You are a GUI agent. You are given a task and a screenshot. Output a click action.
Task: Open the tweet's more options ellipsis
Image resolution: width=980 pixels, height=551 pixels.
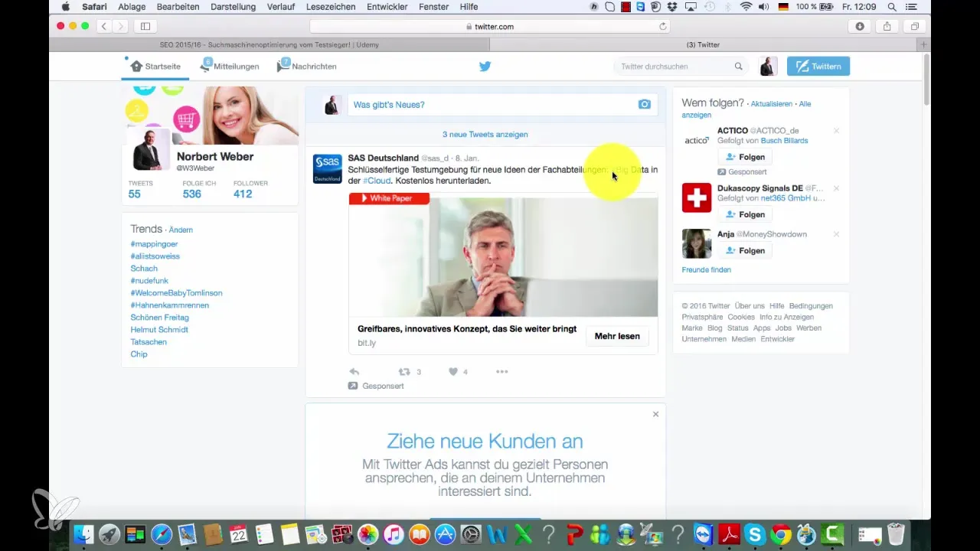[x=502, y=372]
